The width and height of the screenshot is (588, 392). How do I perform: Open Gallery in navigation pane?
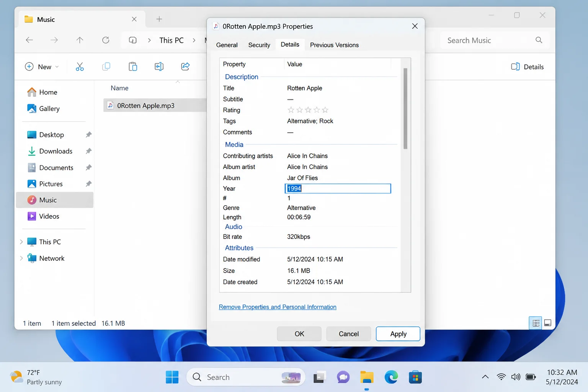pyautogui.click(x=43, y=109)
